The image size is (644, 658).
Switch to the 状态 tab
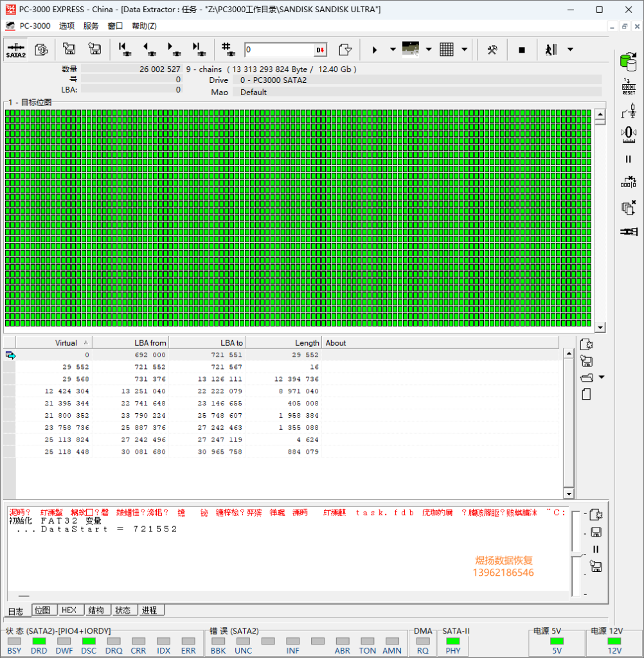pyautogui.click(x=123, y=610)
